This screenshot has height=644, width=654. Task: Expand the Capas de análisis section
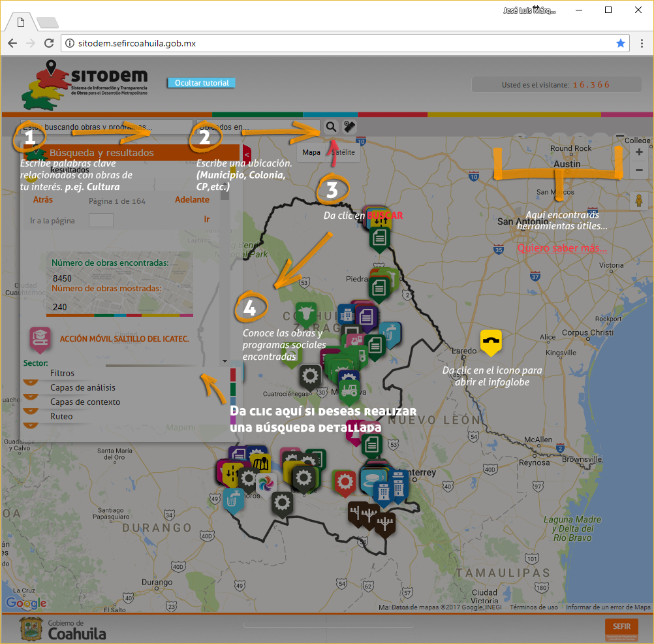coord(82,388)
